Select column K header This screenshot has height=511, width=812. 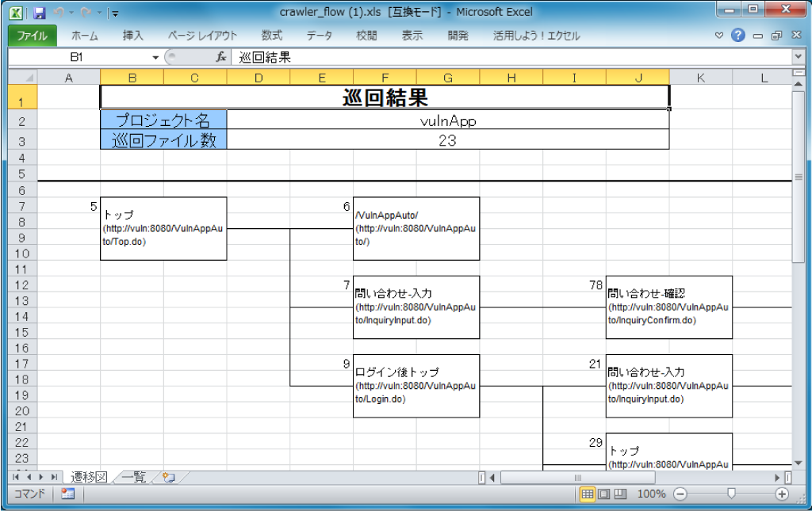pyautogui.click(x=701, y=78)
